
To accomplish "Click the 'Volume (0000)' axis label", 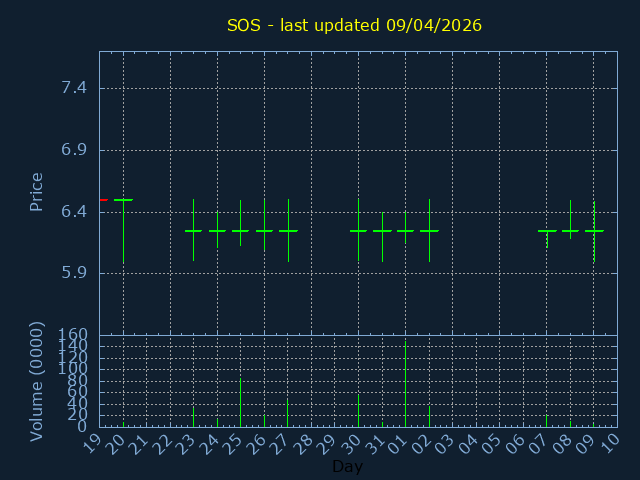I will point(37,381).
